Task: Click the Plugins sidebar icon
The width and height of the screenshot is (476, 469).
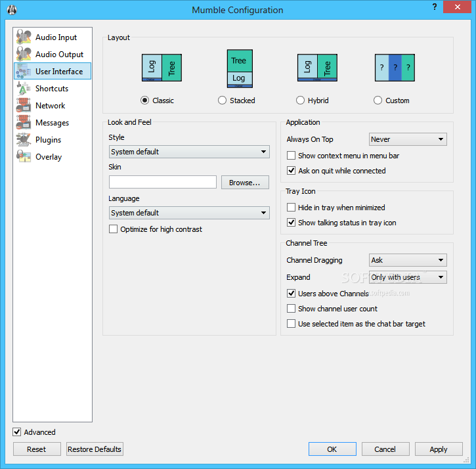Action: pyautogui.click(x=24, y=139)
